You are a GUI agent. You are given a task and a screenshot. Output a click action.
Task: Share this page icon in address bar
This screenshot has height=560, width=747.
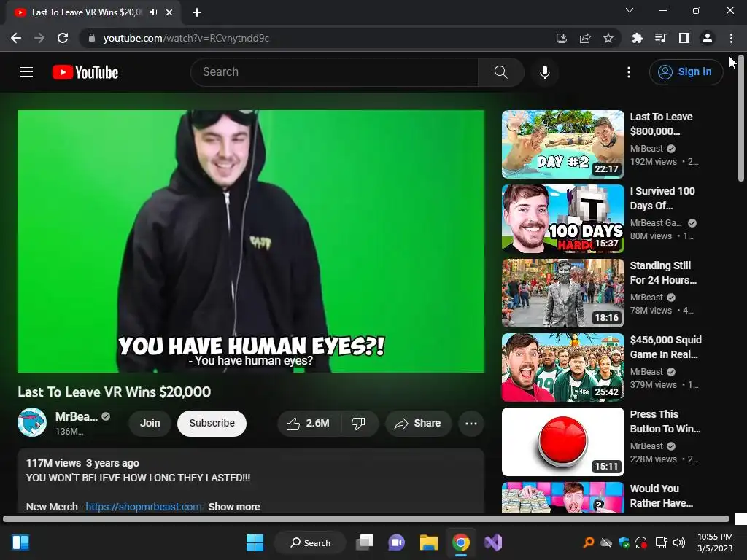click(x=584, y=38)
